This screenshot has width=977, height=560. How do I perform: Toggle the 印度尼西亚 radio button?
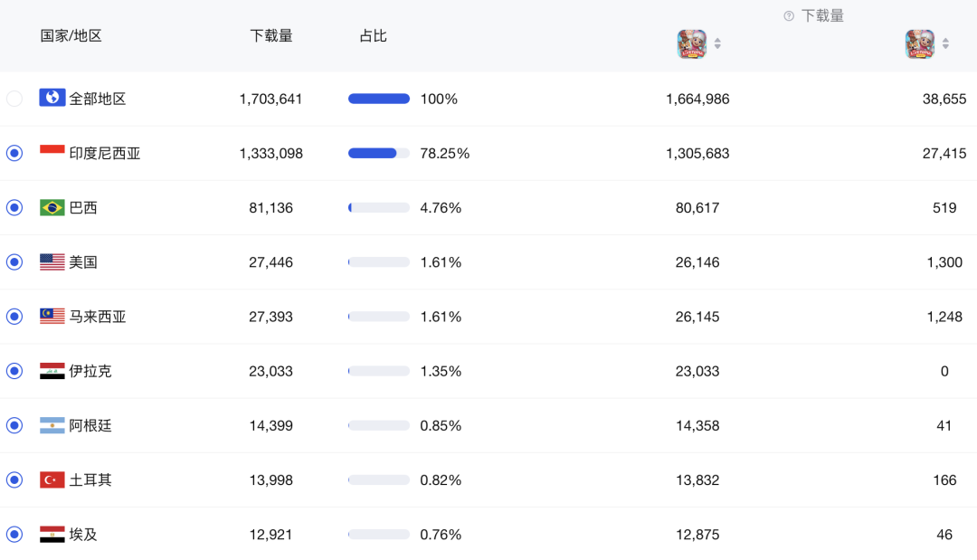(14, 153)
